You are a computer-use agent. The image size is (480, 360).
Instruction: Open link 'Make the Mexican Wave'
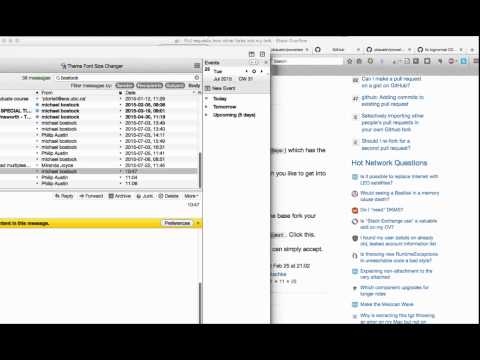point(387,304)
